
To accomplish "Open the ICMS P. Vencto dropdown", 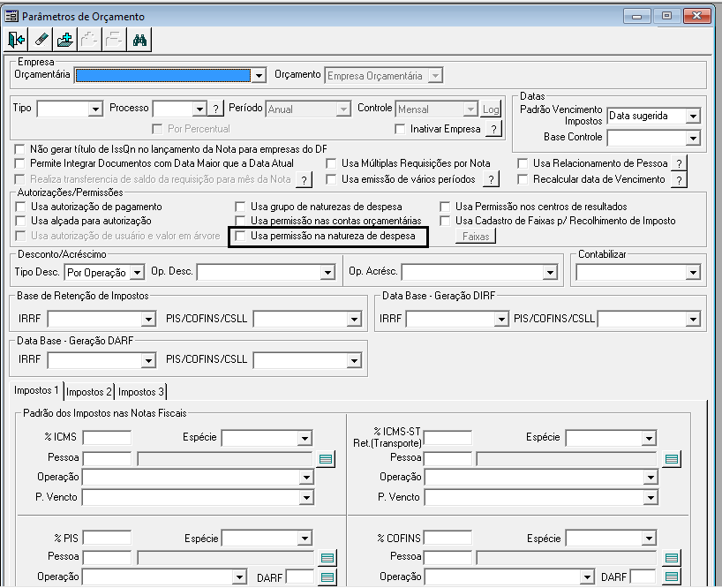I will [306, 497].
